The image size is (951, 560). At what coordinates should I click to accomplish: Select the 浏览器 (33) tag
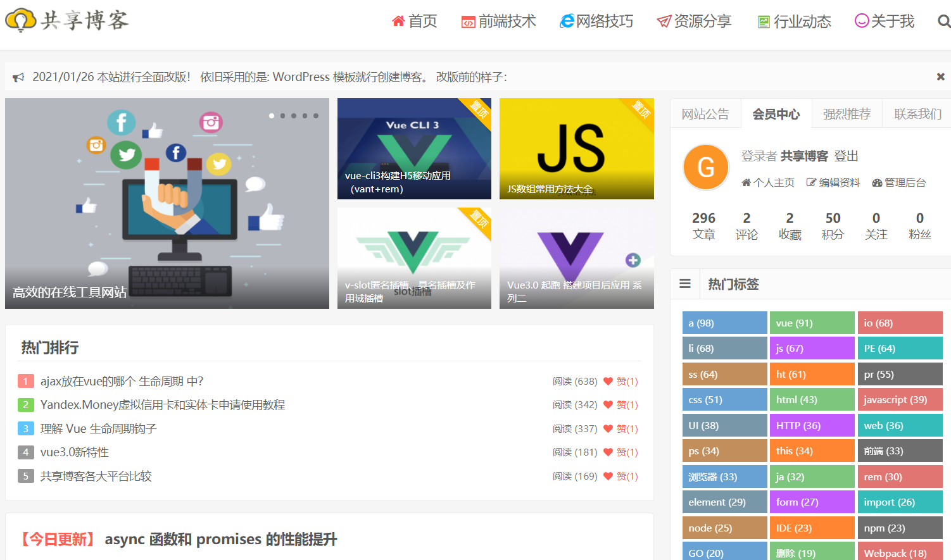click(725, 476)
